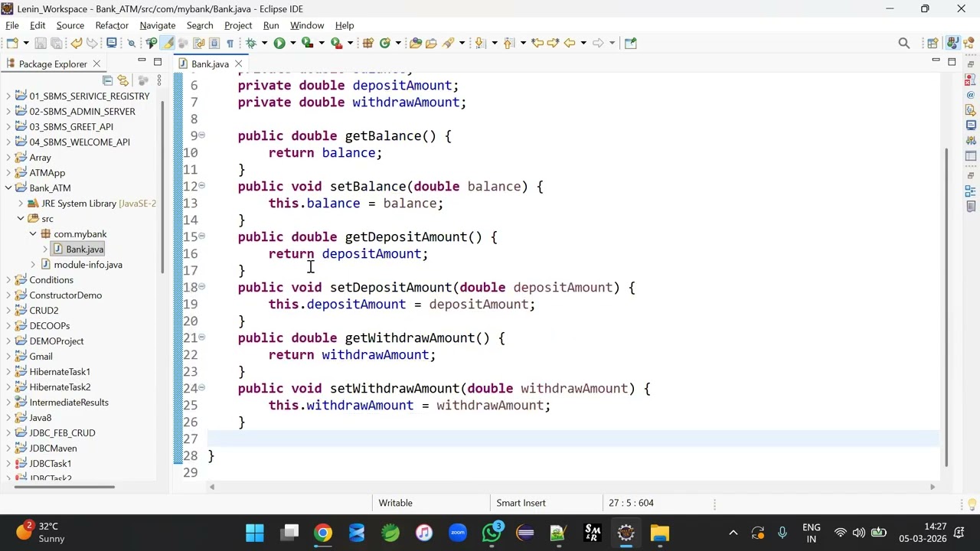Screen dimensions: 980x551
Task: Click the toolbar search magnifier icon
Action: 904,43
